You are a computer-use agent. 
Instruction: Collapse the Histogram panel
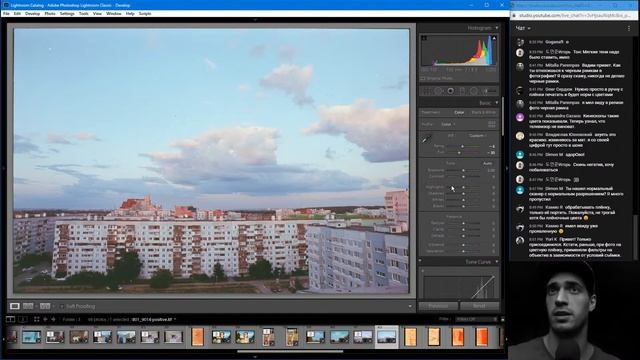click(497, 28)
